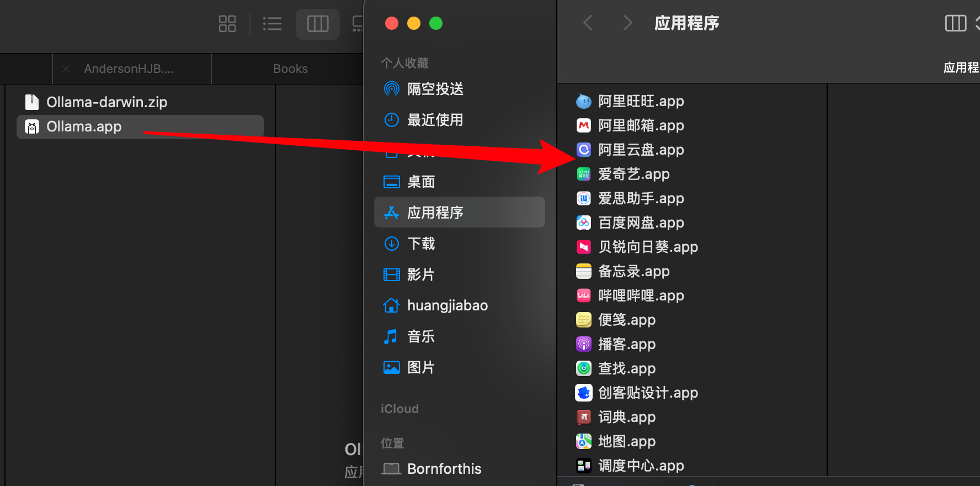Click the 桌面 desktop icon
Screen dimensions: 980x486
pyautogui.click(x=392, y=182)
